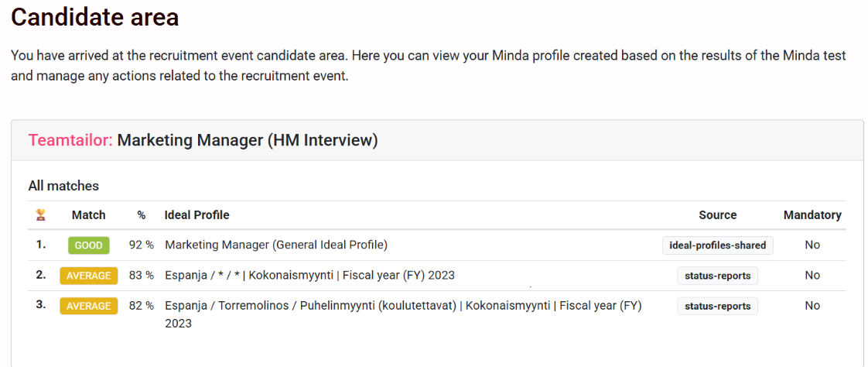
Task: Click the Ideal Profile column header
Action: pos(196,214)
